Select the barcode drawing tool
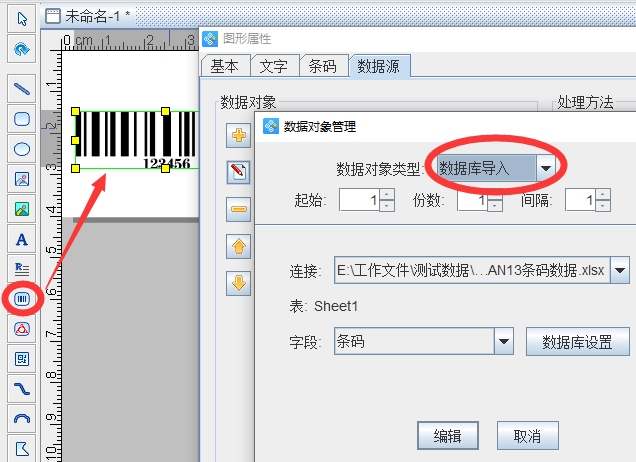This screenshot has height=462, width=636. (21, 299)
